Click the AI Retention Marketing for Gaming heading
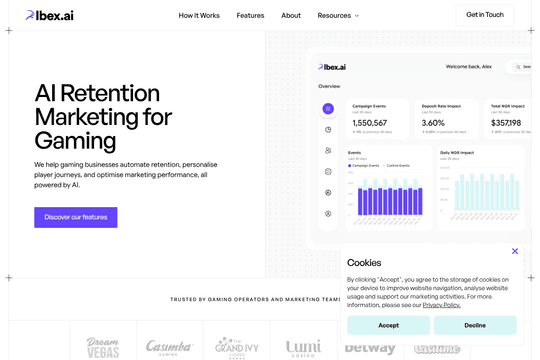Viewport: 540px width, 360px height. [x=103, y=117]
